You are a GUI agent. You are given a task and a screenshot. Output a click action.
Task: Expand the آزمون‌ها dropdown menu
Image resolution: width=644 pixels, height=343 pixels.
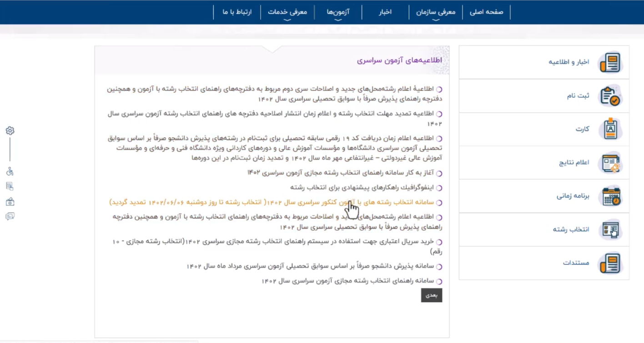[337, 12]
